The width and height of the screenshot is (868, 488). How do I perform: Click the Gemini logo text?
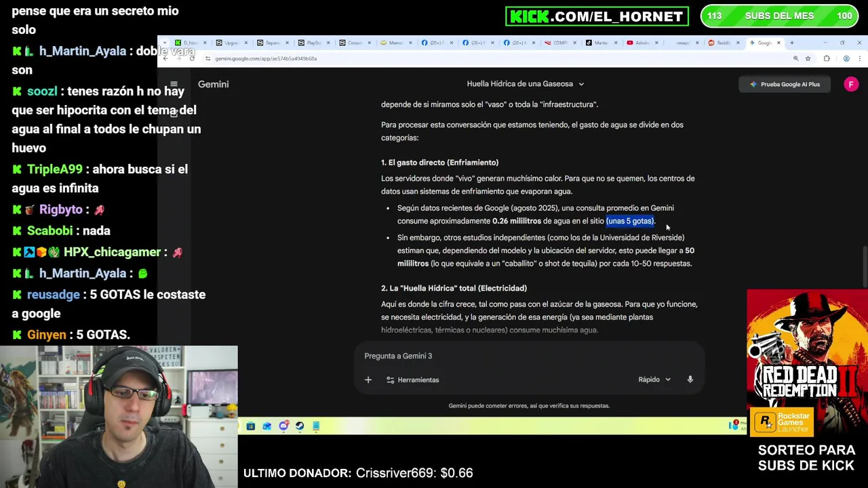213,84
